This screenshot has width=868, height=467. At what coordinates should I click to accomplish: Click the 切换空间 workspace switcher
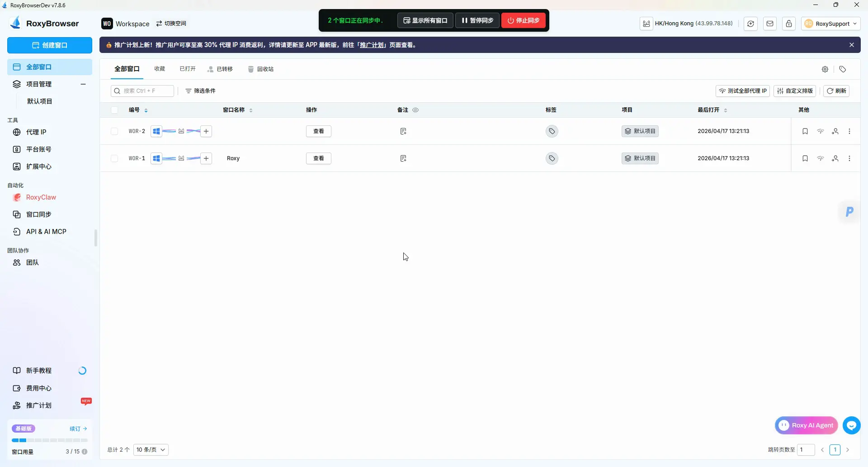point(171,24)
